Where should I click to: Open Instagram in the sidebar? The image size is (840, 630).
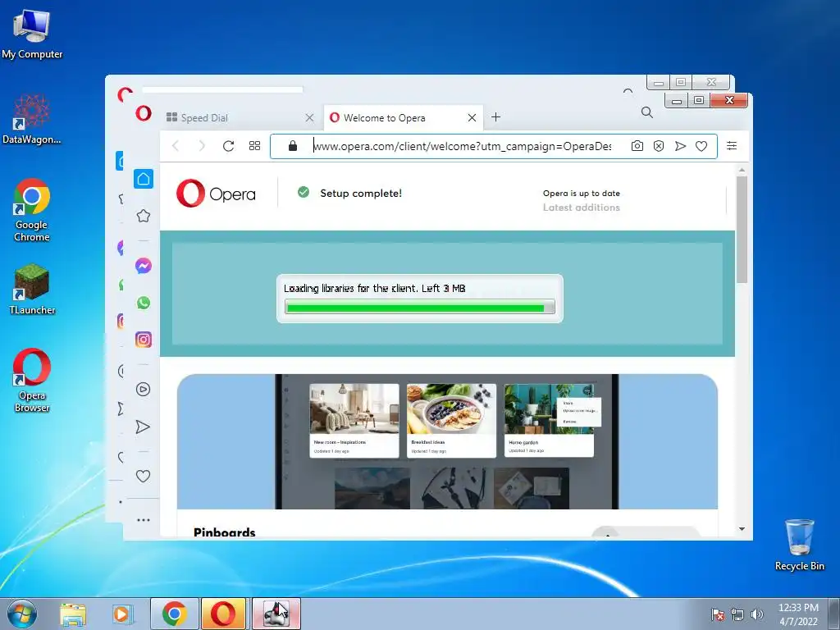point(143,340)
